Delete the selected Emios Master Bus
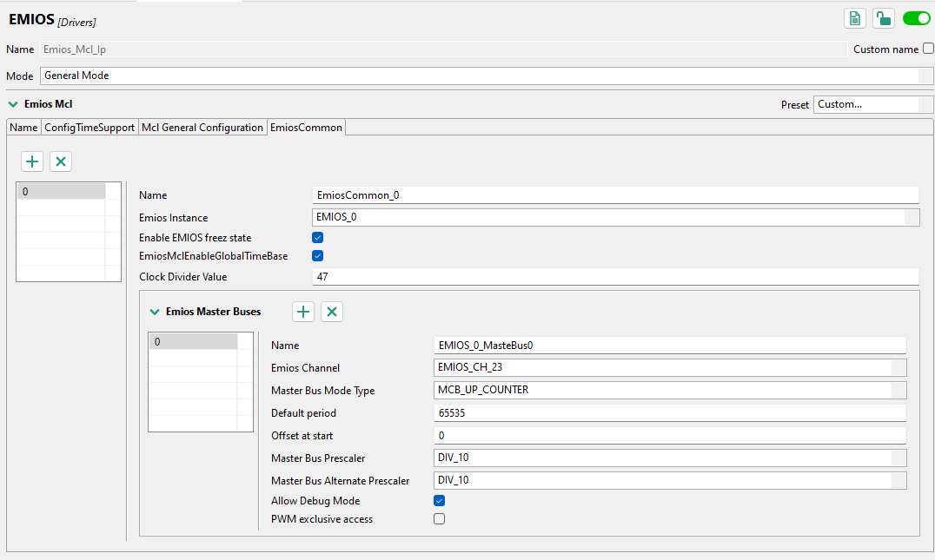Screen dimensions: 935x560 (x=332, y=312)
